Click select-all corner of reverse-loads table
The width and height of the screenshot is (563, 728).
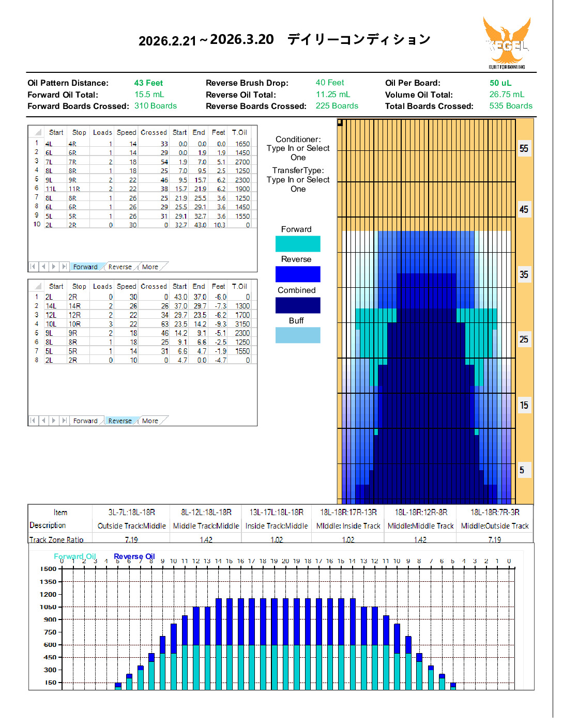(x=37, y=286)
